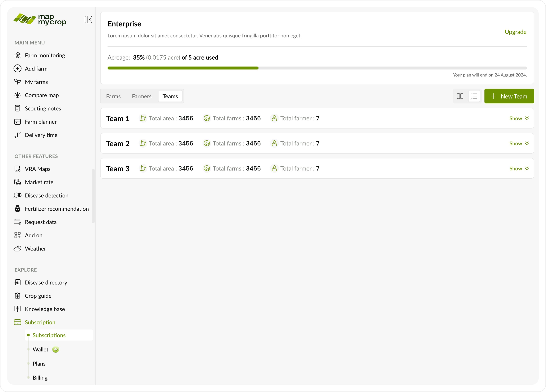The height and width of the screenshot is (392, 546).
Task: Switch to grid card view
Action: [460, 96]
